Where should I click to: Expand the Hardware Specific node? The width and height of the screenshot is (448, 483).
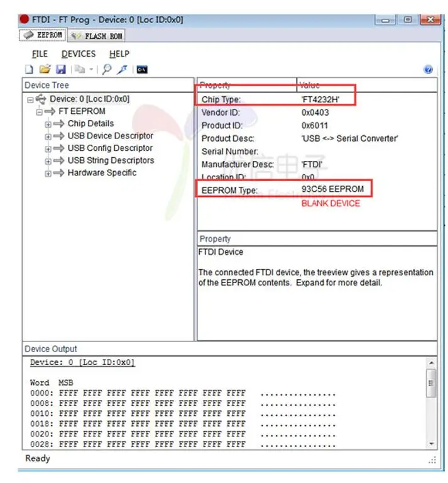point(48,174)
